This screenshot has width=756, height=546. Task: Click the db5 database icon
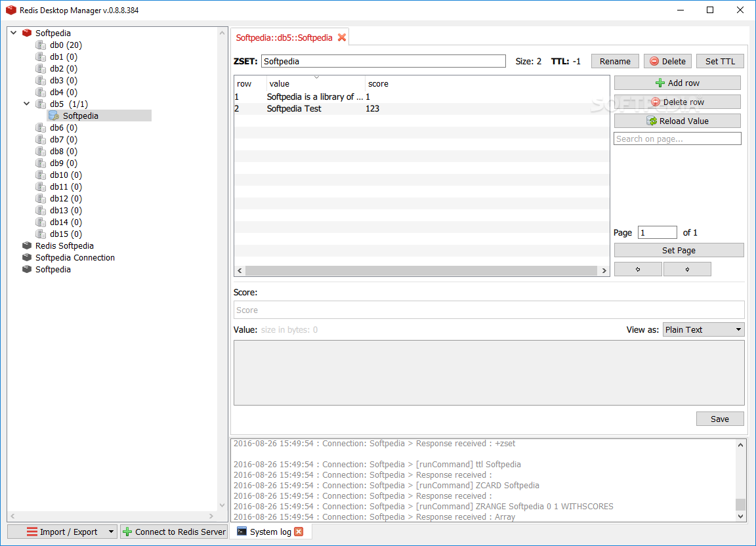(41, 104)
